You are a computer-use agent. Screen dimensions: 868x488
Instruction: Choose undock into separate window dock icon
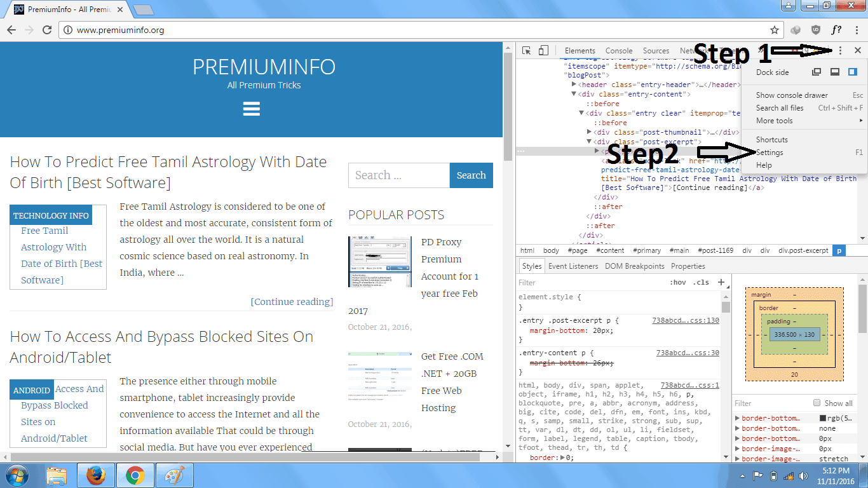tap(817, 72)
